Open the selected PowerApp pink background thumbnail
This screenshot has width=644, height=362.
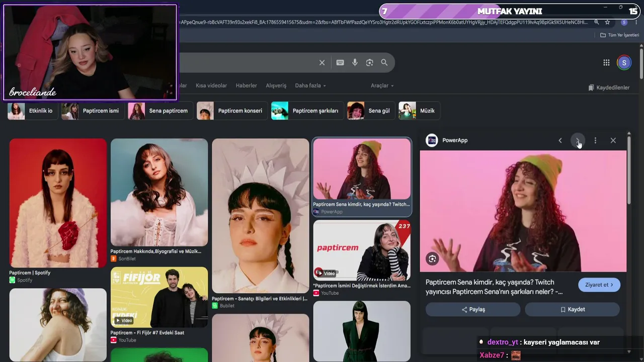[x=362, y=169]
